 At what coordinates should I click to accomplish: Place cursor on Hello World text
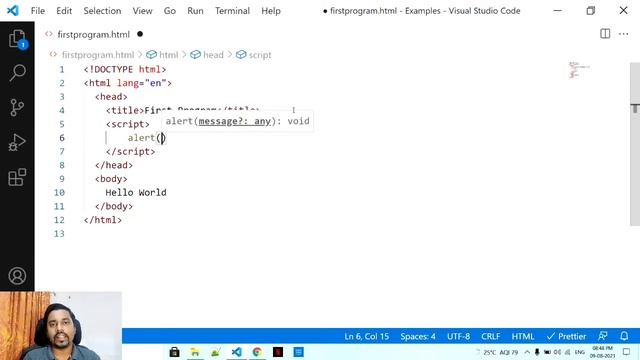pos(136,193)
